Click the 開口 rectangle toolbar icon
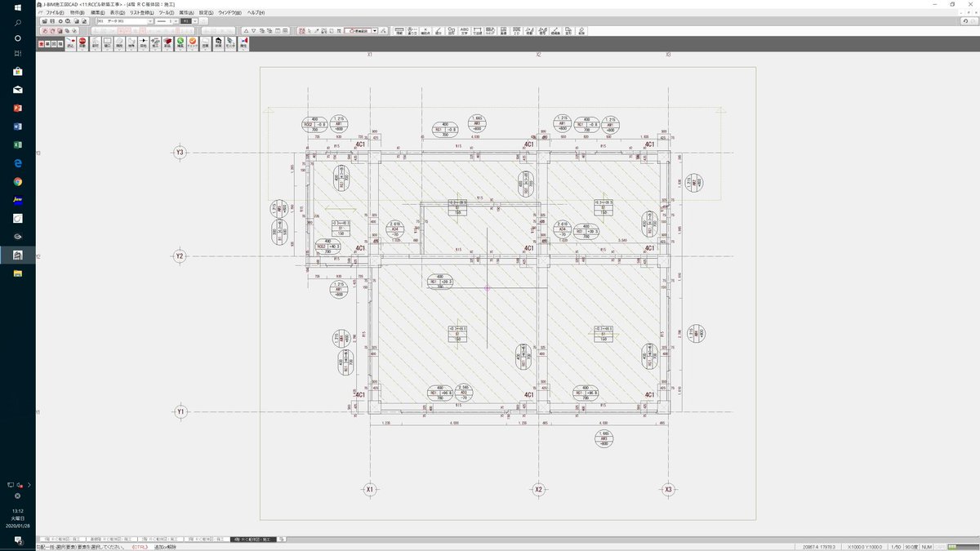 107,42
